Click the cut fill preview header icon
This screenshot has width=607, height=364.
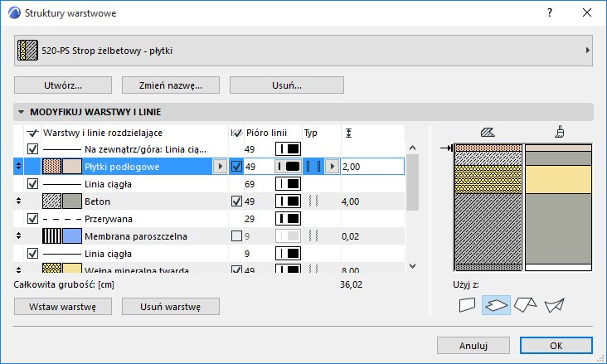pos(488,132)
